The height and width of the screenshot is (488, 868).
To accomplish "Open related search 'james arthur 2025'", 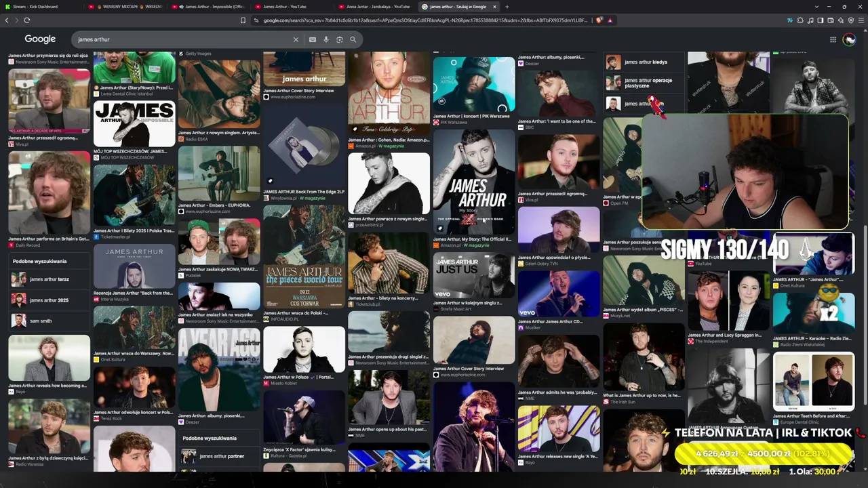I will [49, 300].
